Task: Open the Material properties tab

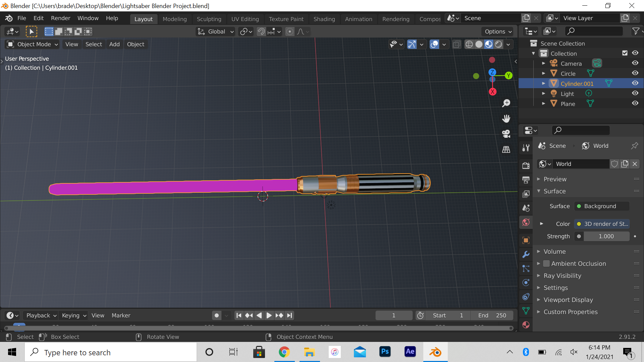Action: [526, 325]
